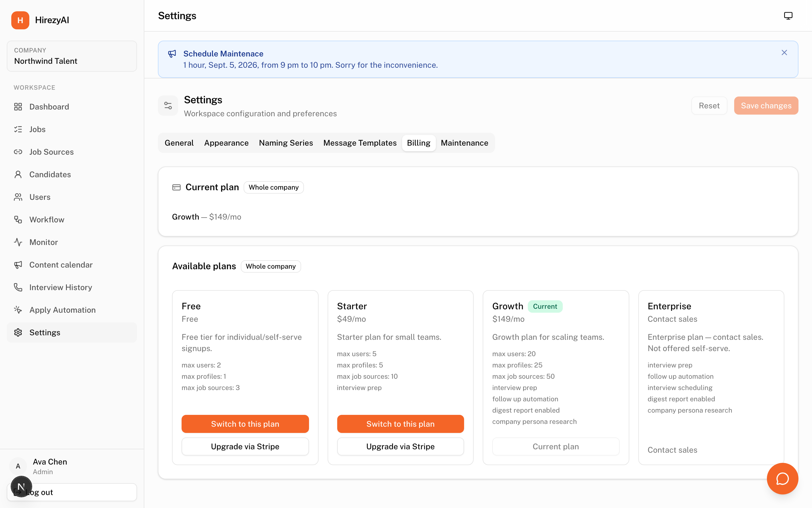The image size is (812, 508).
Task: Click the 'Growth — $149/mo' current plan text
Action: click(207, 217)
